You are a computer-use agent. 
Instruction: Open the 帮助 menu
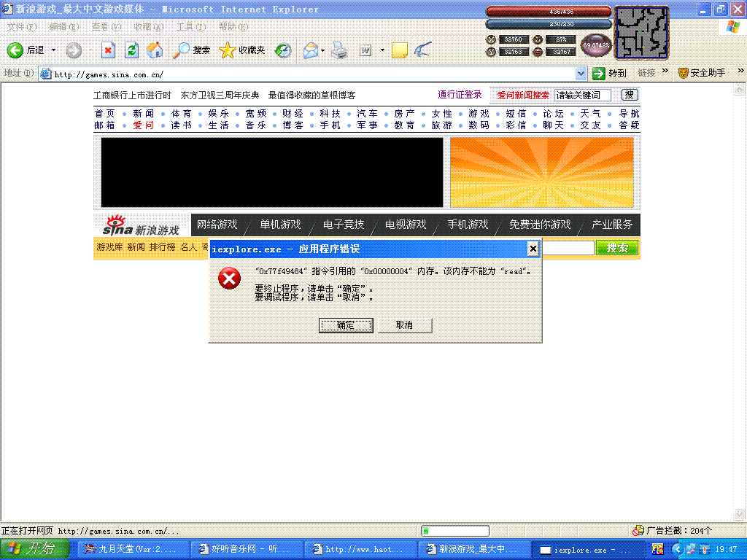233,27
